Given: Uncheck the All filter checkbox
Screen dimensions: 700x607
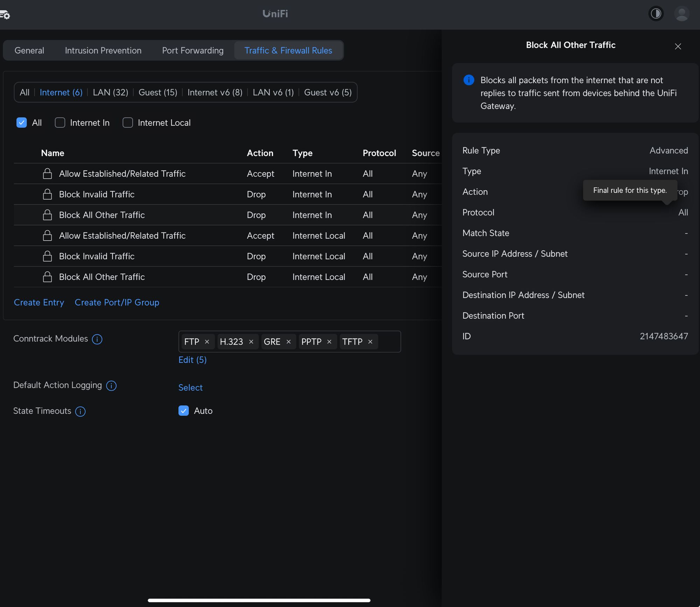Looking at the screenshot, I should 22,123.
